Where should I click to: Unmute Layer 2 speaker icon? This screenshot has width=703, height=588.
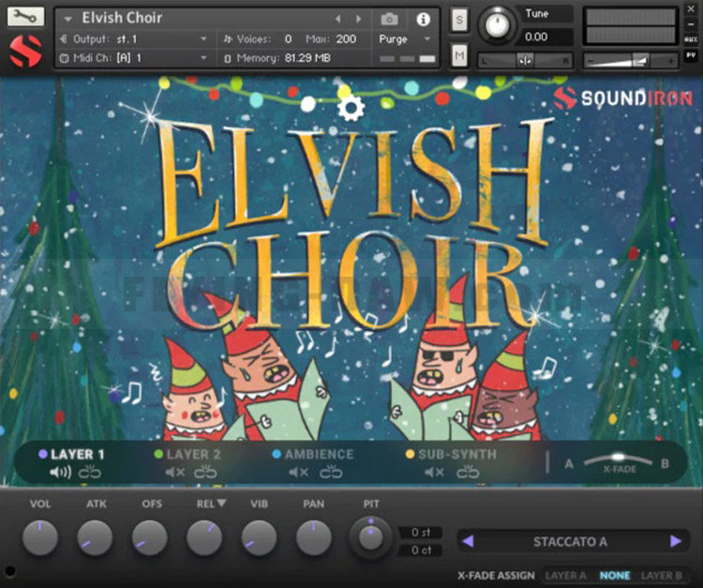point(174,473)
